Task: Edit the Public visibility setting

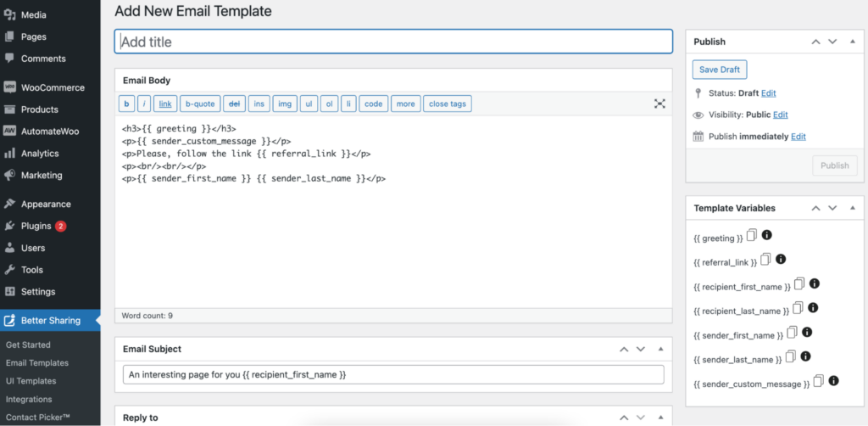Action: click(781, 115)
